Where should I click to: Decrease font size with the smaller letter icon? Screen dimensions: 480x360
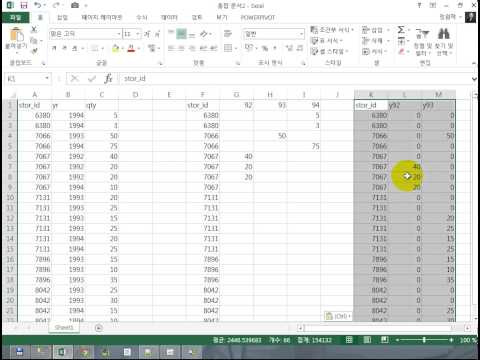157,34
